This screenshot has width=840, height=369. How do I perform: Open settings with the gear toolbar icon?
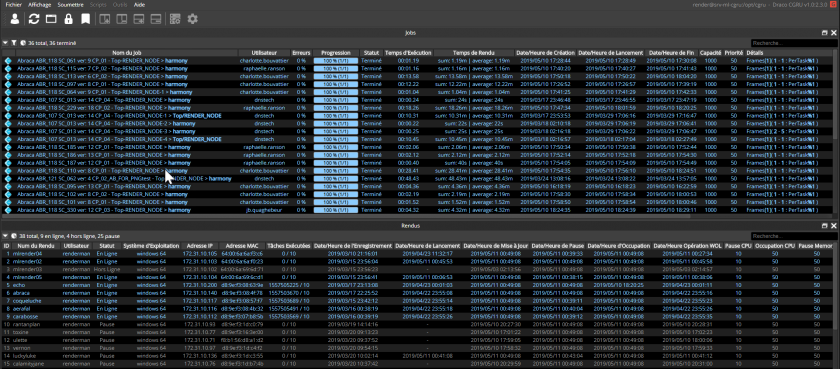pos(192,19)
